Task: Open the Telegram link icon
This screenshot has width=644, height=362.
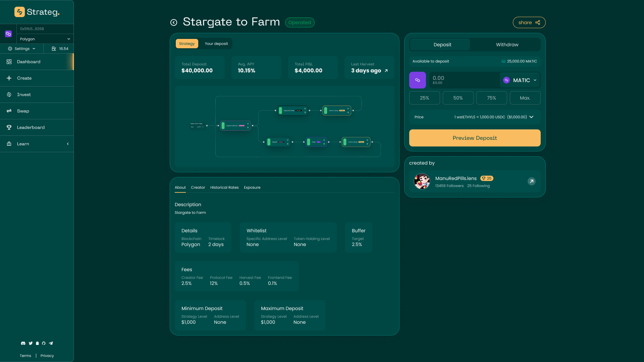Action: point(51,343)
